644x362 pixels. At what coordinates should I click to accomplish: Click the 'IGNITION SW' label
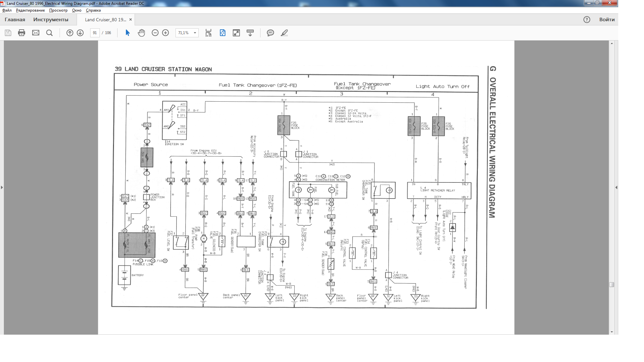(174, 144)
